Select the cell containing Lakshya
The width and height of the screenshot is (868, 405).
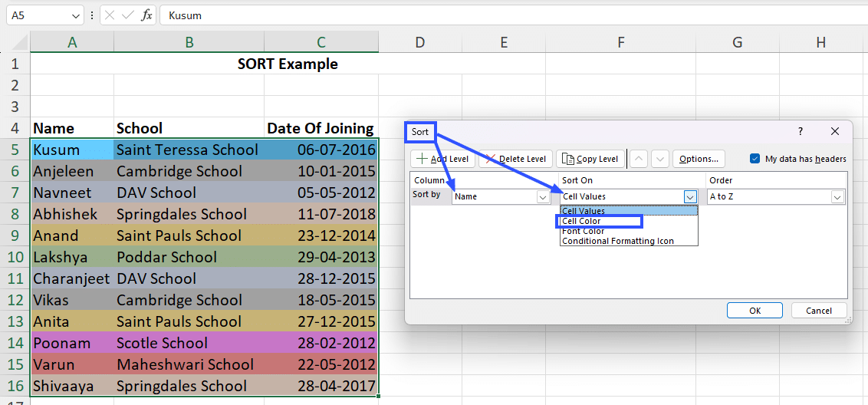click(72, 257)
